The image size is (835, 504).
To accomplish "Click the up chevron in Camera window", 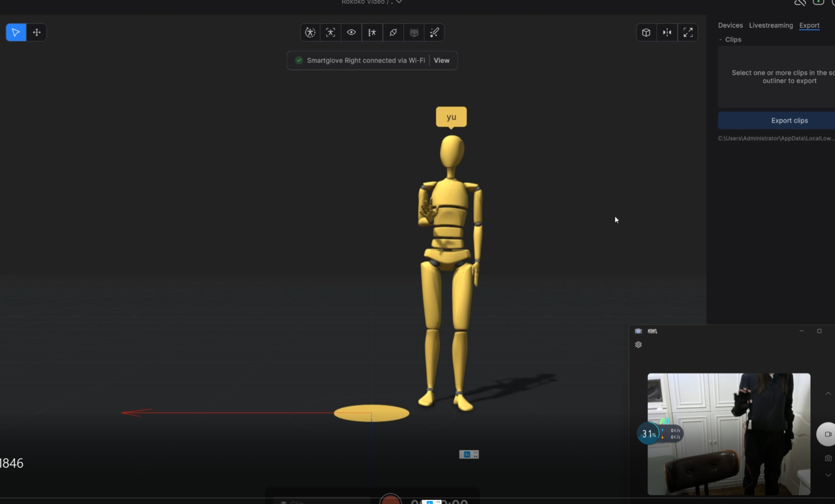I will pos(828,394).
